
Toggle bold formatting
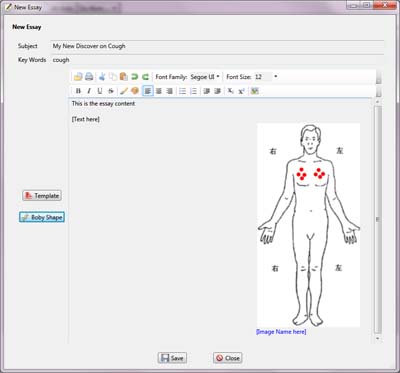click(x=78, y=91)
